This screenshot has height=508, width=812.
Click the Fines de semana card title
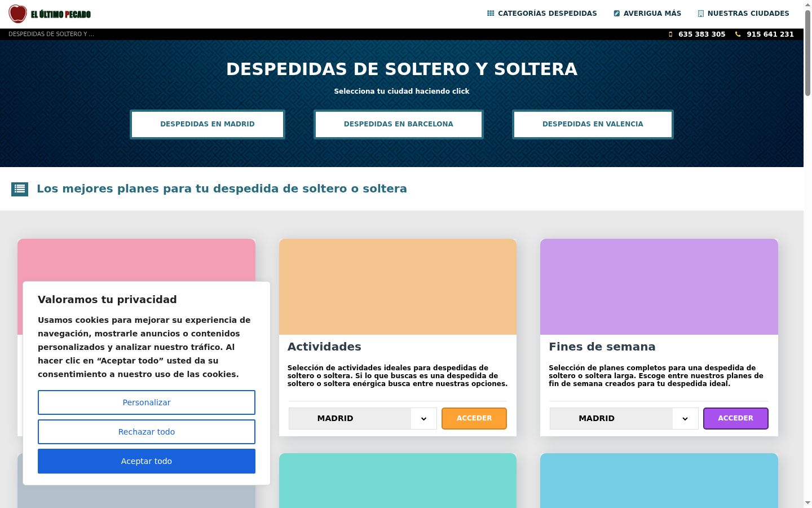602,347
